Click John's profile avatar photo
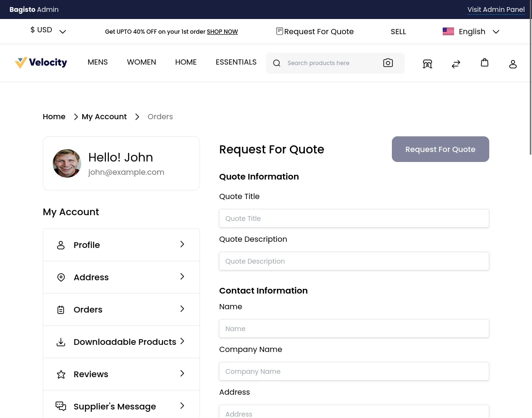Image resolution: width=532 pixels, height=418 pixels. (67, 163)
